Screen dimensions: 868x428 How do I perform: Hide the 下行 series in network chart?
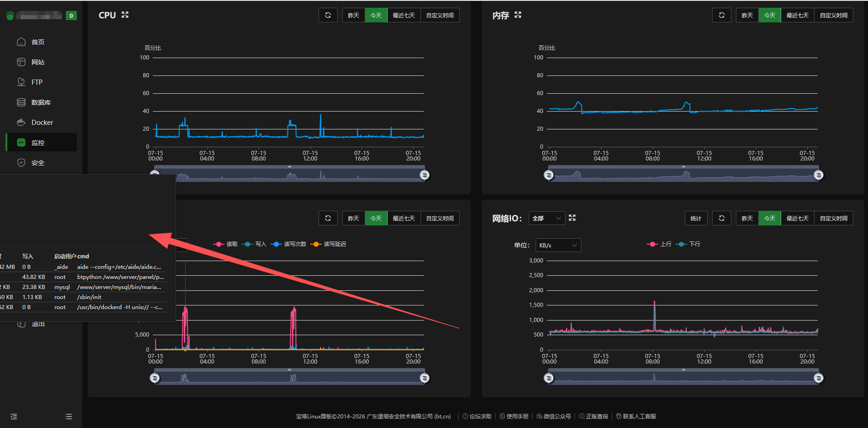(x=688, y=244)
